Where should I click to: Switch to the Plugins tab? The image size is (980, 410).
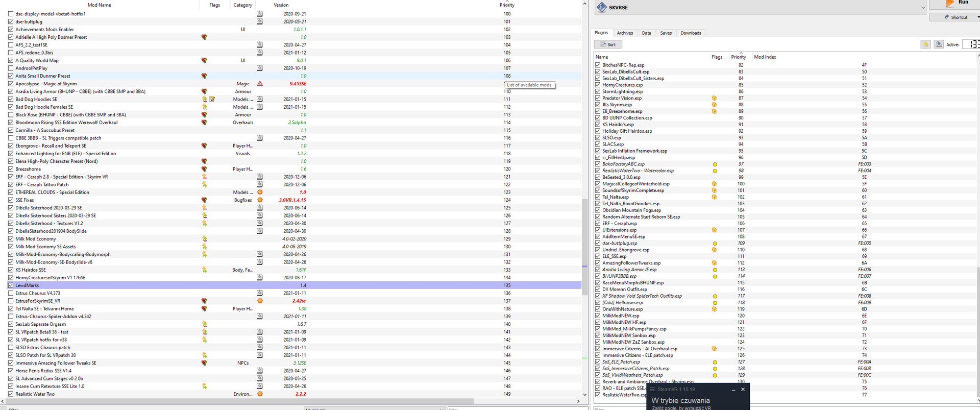(601, 33)
